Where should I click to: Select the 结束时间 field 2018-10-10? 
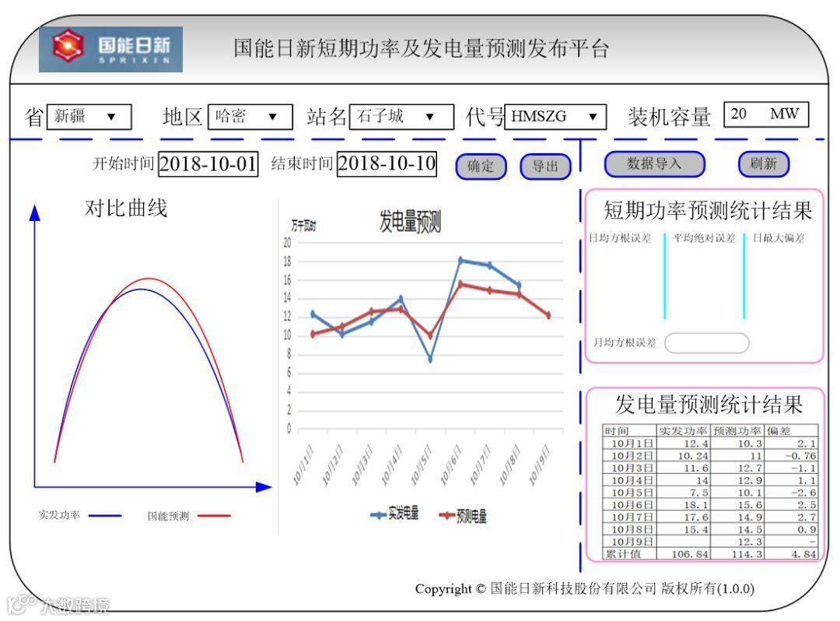(387, 163)
